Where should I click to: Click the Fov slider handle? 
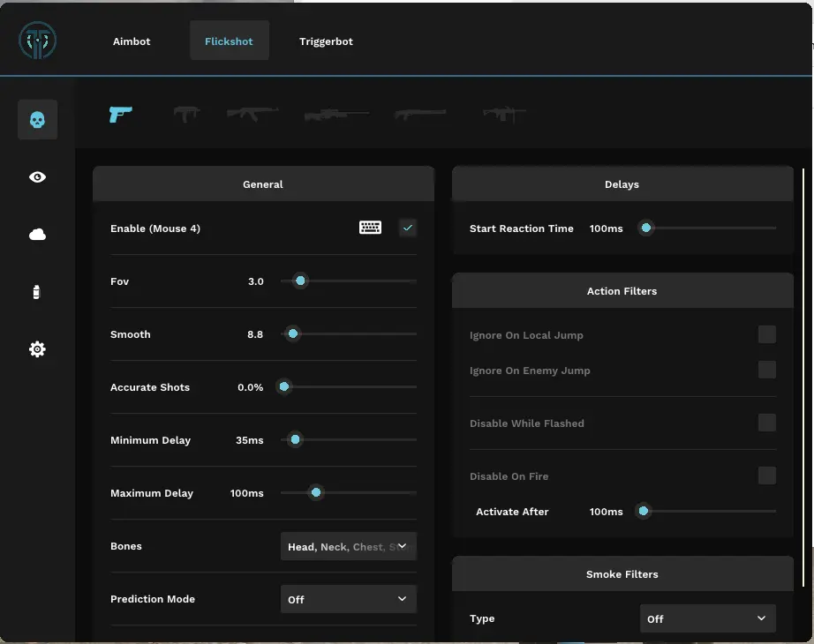click(x=300, y=281)
